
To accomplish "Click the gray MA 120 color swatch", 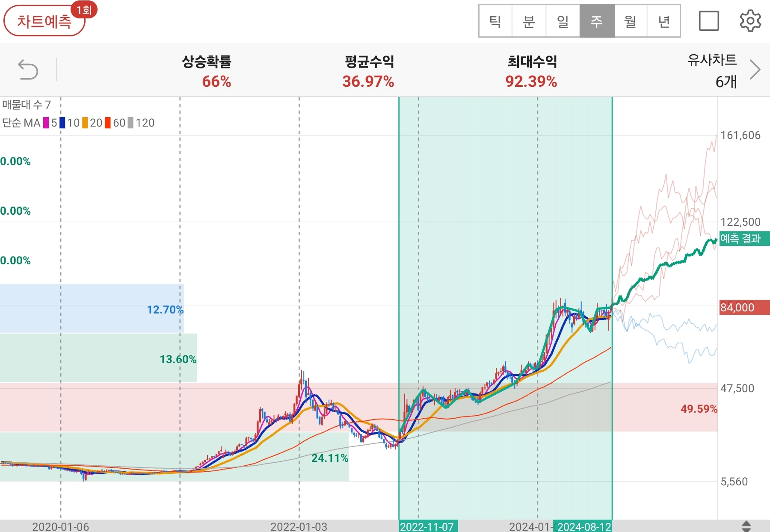I will pos(130,123).
